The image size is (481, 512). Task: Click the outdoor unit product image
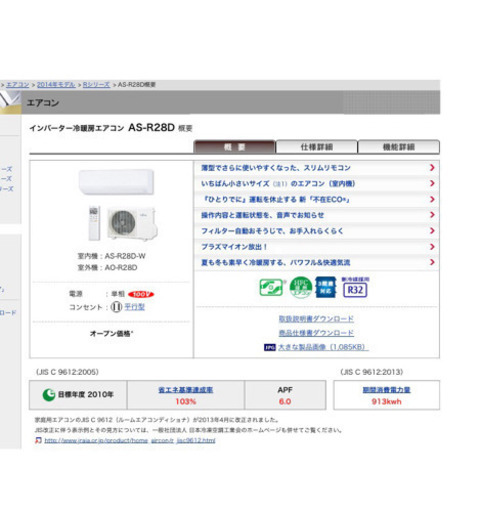coord(132,223)
